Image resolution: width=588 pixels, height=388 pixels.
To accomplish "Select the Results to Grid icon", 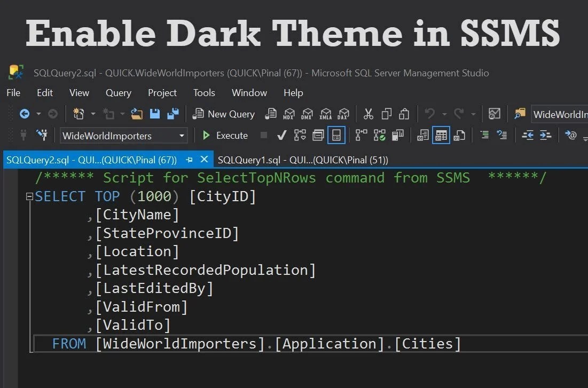I will click(x=441, y=136).
